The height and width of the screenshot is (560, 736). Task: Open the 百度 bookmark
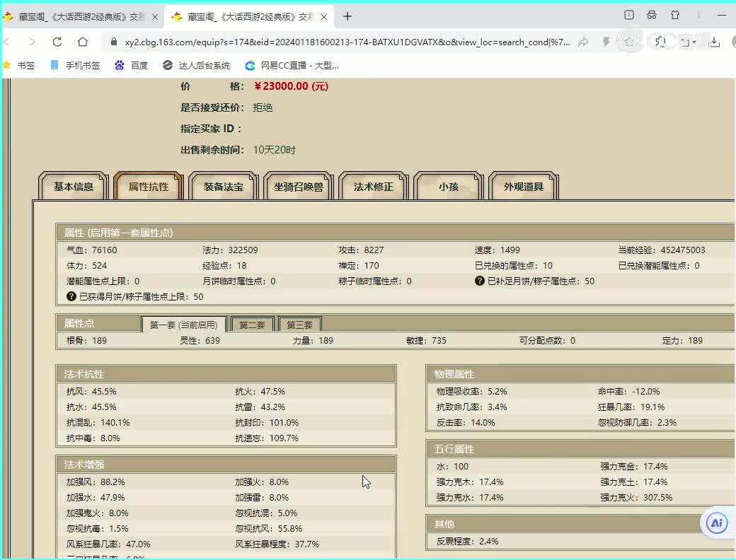coord(132,65)
